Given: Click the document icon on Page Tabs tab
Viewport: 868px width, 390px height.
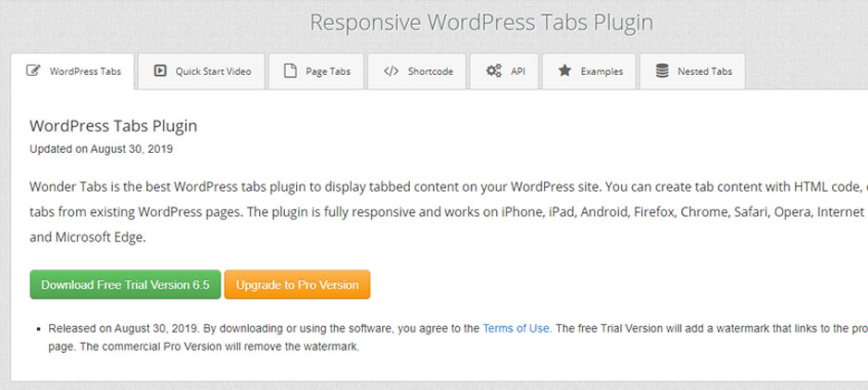Looking at the screenshot, I should (x=290, y=71).
